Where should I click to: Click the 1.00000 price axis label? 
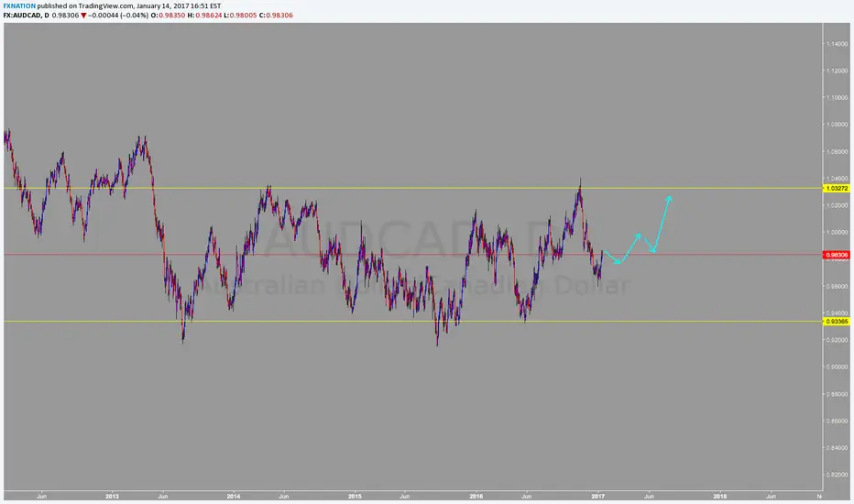pos(838,232)
